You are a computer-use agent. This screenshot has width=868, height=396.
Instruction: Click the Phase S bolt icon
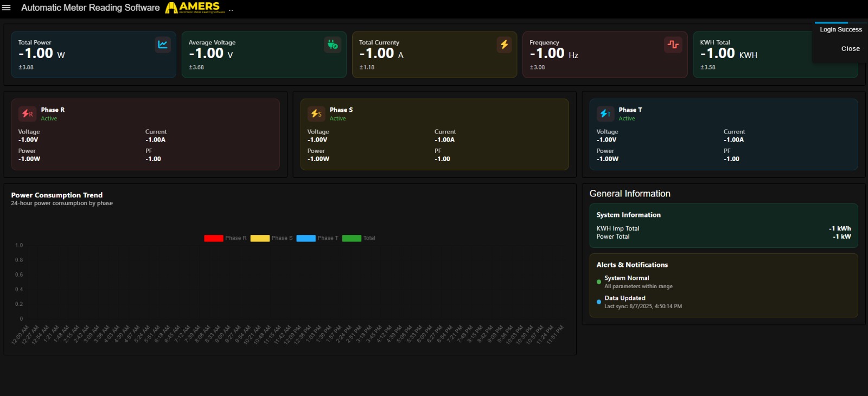coord(316,114)
